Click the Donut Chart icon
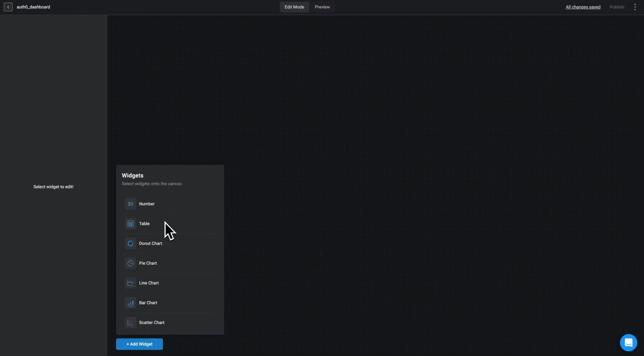 [x=130, y=244]
